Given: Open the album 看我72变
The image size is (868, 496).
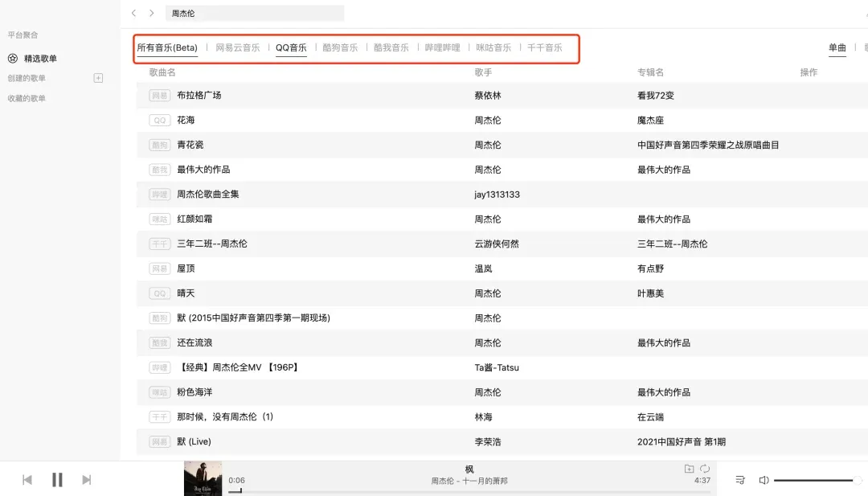Looking at the screenshot, I should coord(656,95).
